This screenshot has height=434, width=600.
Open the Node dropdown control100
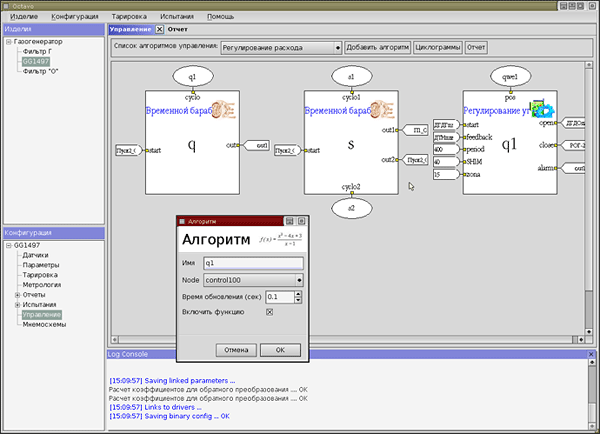coord(253,280)
